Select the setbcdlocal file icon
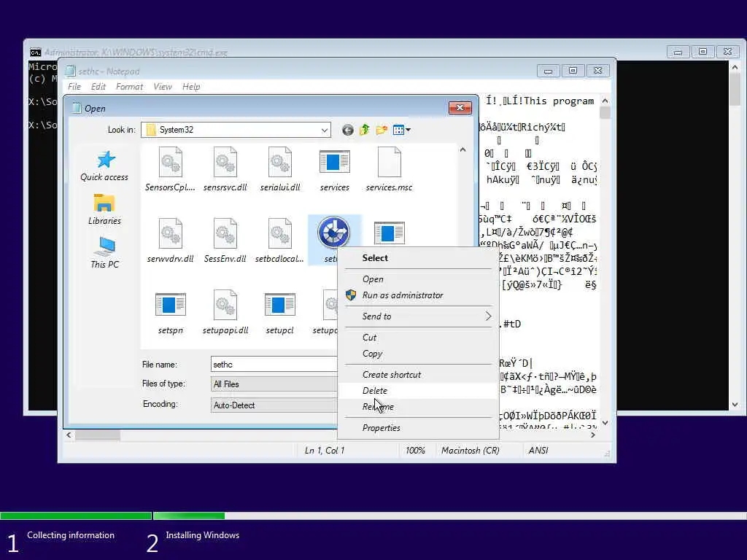Viewport: 747px width, 560px height. 279,234
